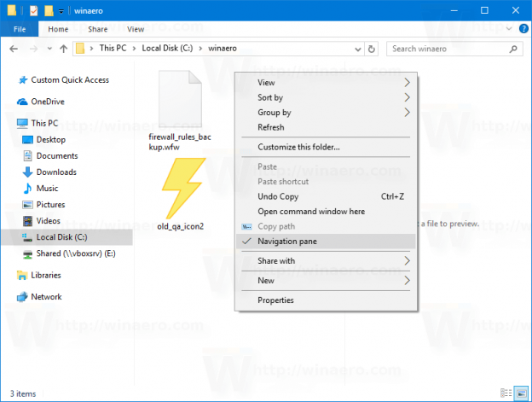Image resolution: width=532 pixels, height=402 pixels.
Task: Click the Back arrow navigation button
Action: click(x=12, y=49)
